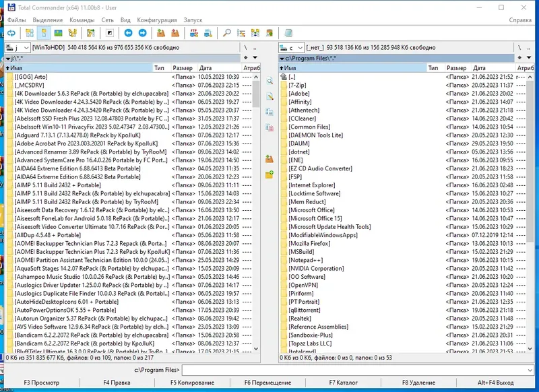Open the synchronize directories icon
This screenshot has height=392, width=539.
(255, 33)
